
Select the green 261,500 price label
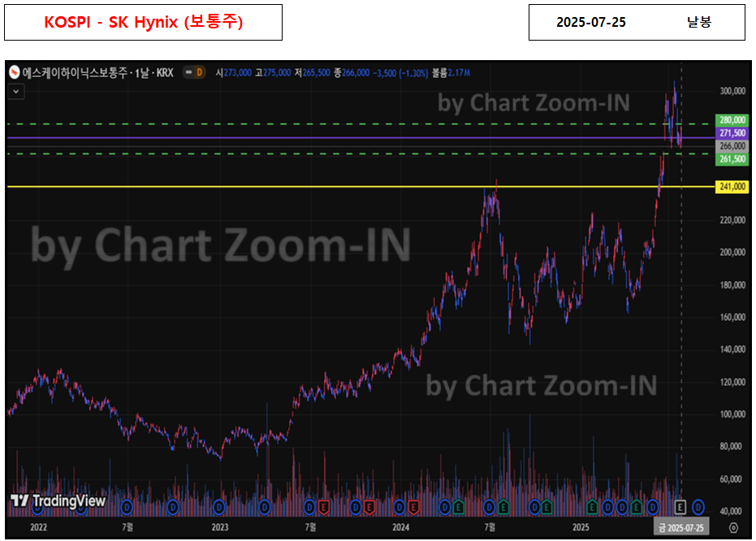point(732,158)
